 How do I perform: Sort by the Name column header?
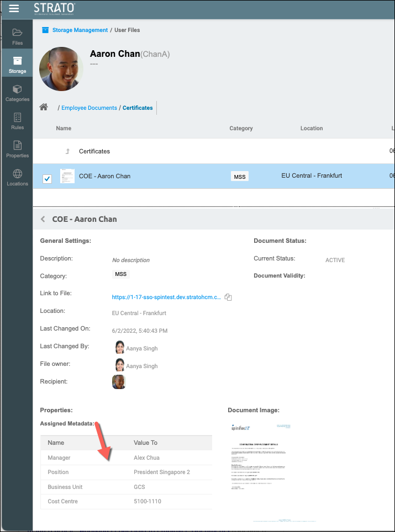(x=64, y=128)
